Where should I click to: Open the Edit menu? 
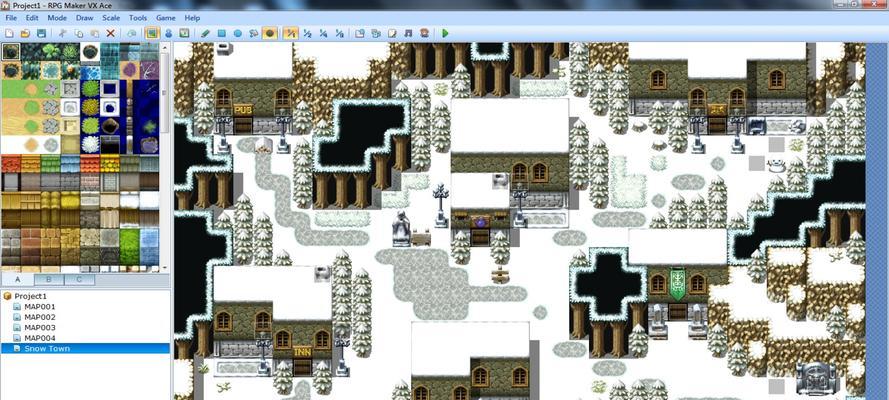(32, 18)
